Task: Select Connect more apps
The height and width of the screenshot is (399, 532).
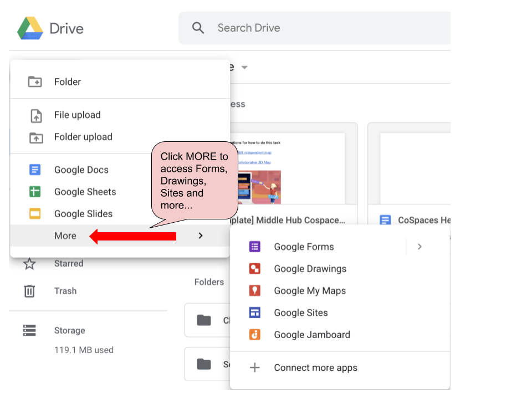Action: 340,368
